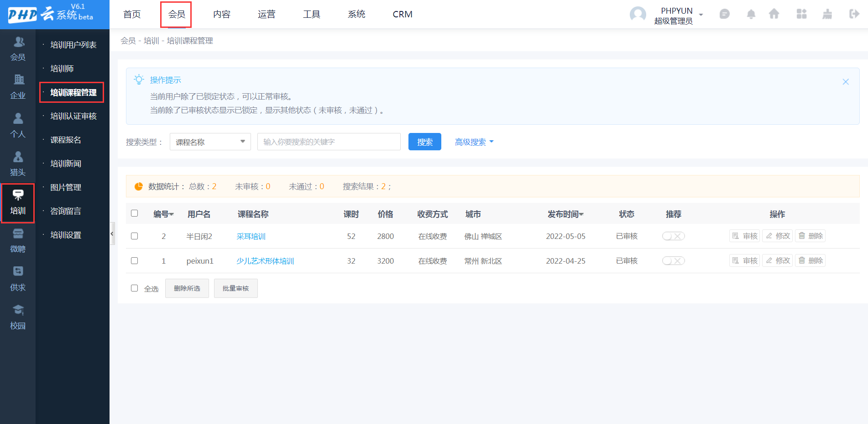Click 审核 for course 采耳培训

744,236
